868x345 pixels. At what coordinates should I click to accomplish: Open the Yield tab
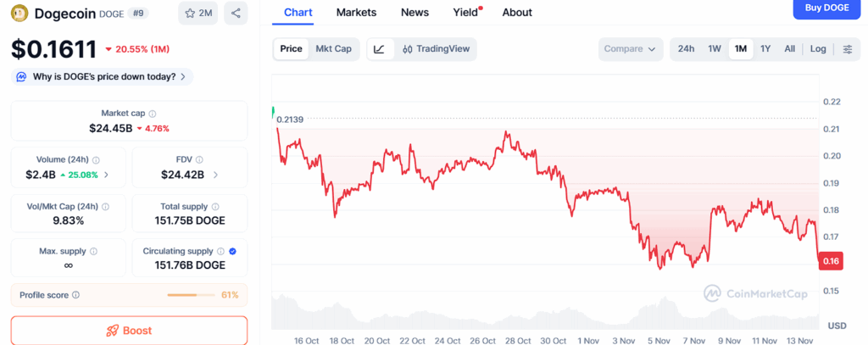click(465, 13)
